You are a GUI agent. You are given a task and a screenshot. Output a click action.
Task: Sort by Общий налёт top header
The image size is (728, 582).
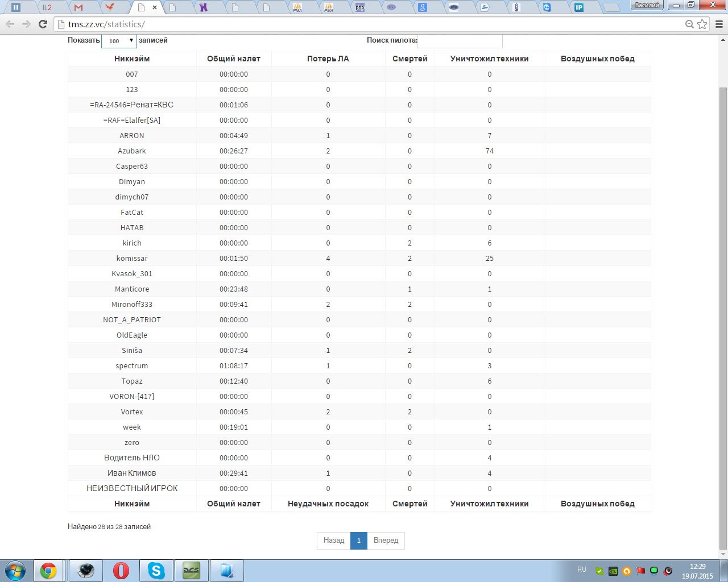(234, 59)
